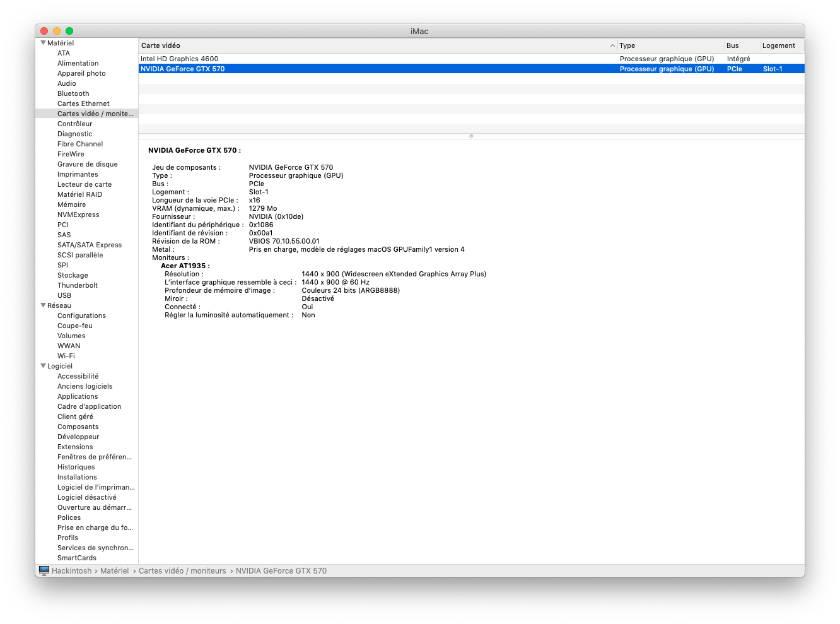The image size is (840, 624).
Task: Select Profils in the sidebar
Action: [x=67, y=538]
